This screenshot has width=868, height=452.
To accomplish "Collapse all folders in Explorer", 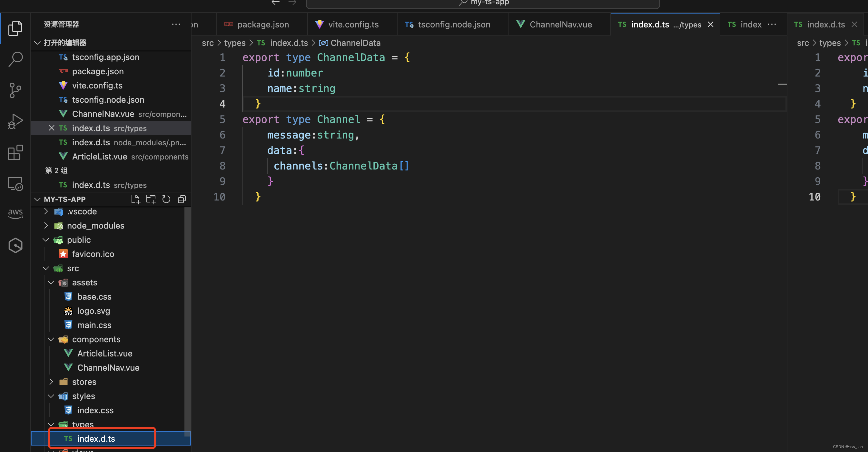I will tap(182, 199).
